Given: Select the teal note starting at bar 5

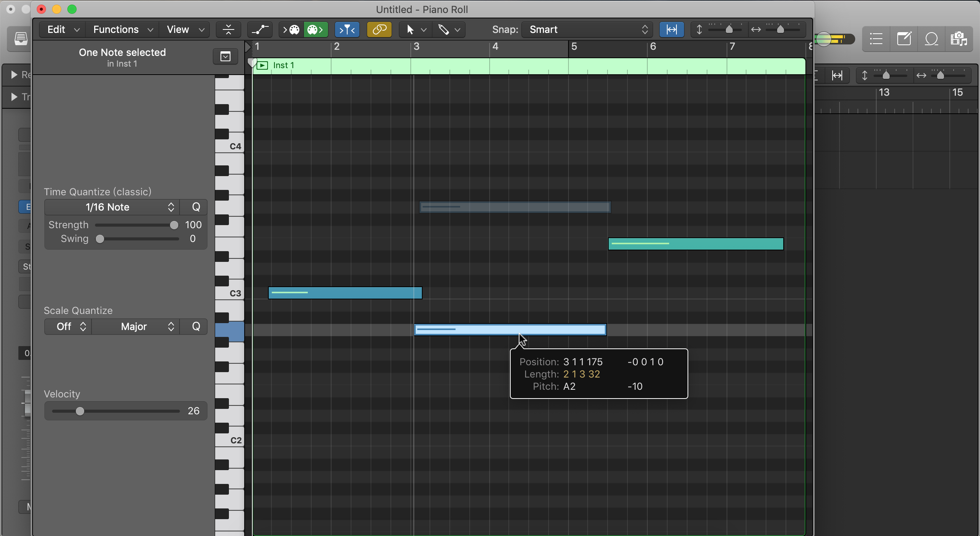Looking at the screenshot, I should 696,244.
